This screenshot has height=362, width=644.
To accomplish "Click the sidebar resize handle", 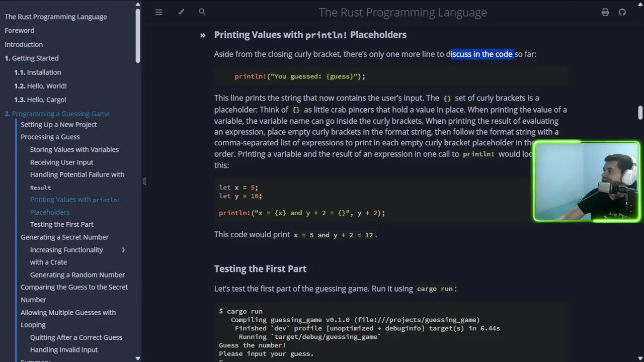I will (144, 181).
